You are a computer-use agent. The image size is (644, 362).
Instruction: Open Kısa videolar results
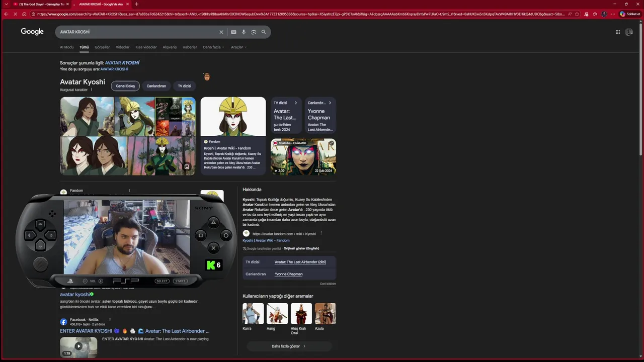(x=146, y=47)
